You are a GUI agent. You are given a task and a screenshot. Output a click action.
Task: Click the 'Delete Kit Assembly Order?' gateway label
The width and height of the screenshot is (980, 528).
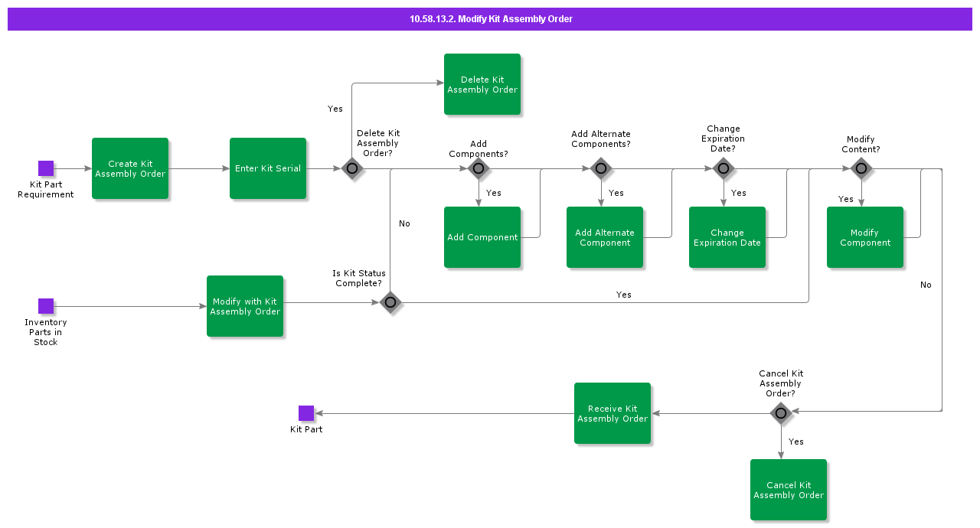coord(378,143)
